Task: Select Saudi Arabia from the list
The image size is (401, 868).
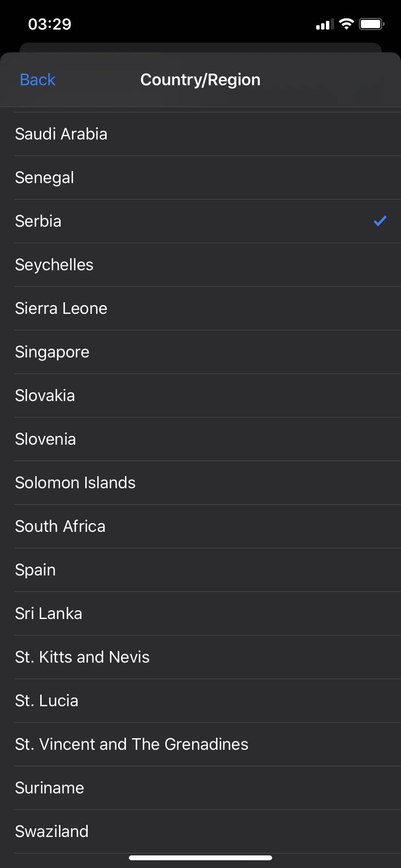Action: 61,134
